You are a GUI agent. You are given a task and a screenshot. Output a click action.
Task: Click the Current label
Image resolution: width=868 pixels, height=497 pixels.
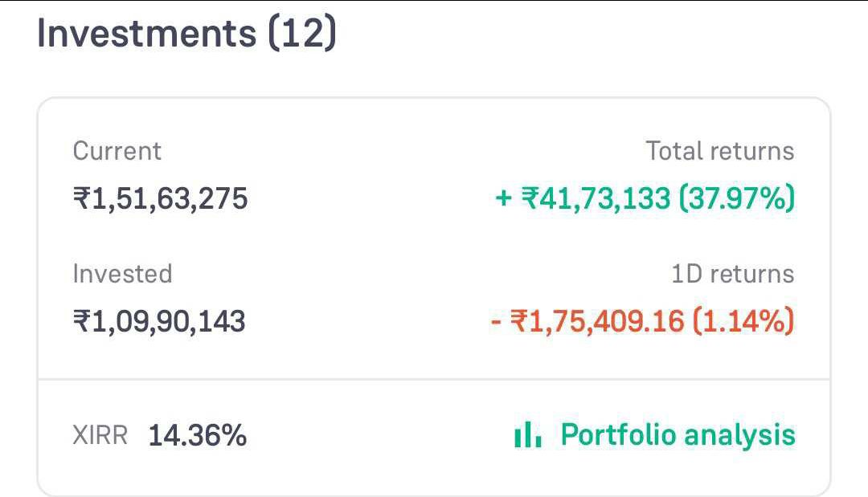pyautogui.click(x=117, y=151)
